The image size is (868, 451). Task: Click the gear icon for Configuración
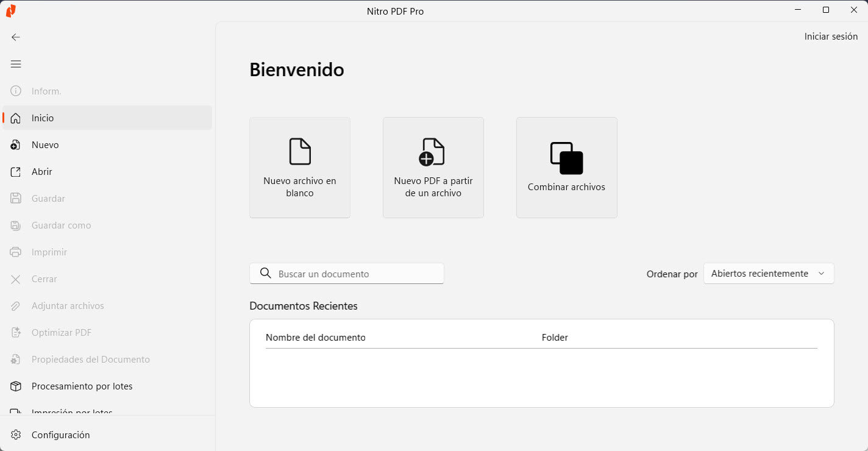point(16,435)
